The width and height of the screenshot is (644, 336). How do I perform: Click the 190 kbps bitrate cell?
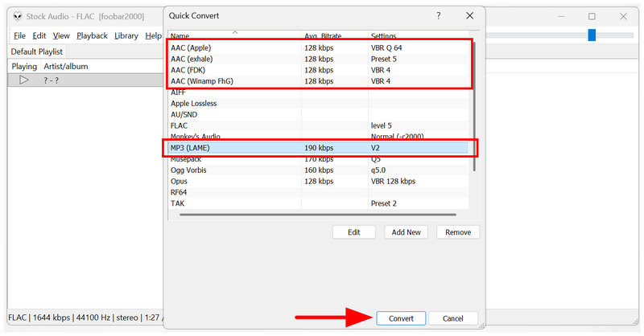(319, 148)
